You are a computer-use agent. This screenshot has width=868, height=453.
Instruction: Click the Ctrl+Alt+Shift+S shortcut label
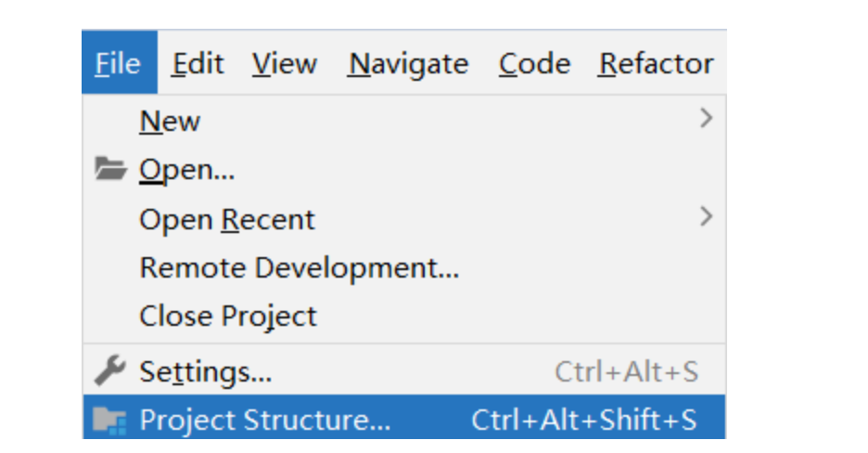pyautogui.click(x=584, y=420)
